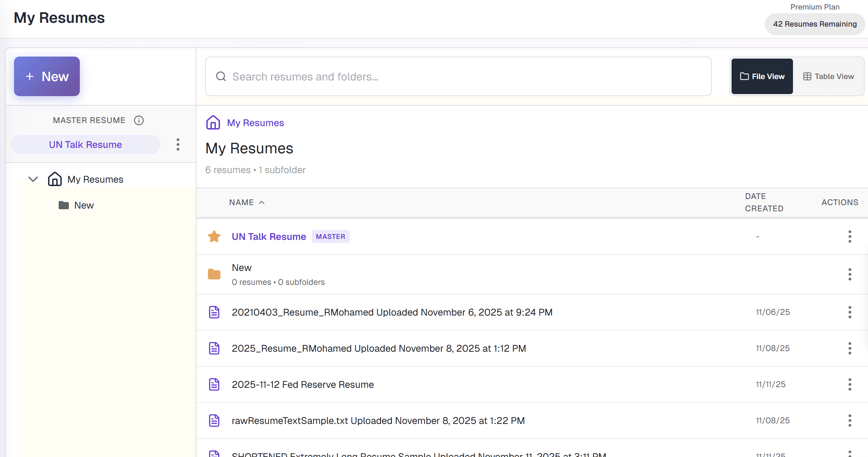
Task: Click the orange folder icon for New folder
Action: coord(214,274)
